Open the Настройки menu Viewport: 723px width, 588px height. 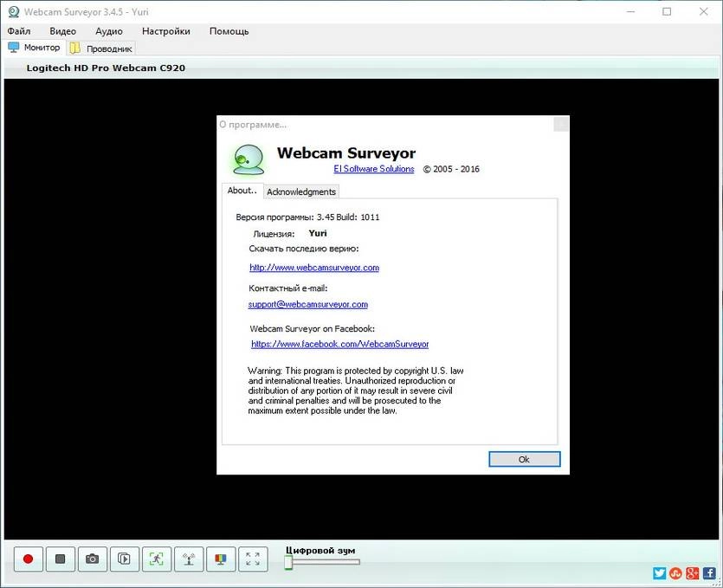(166, 31)
